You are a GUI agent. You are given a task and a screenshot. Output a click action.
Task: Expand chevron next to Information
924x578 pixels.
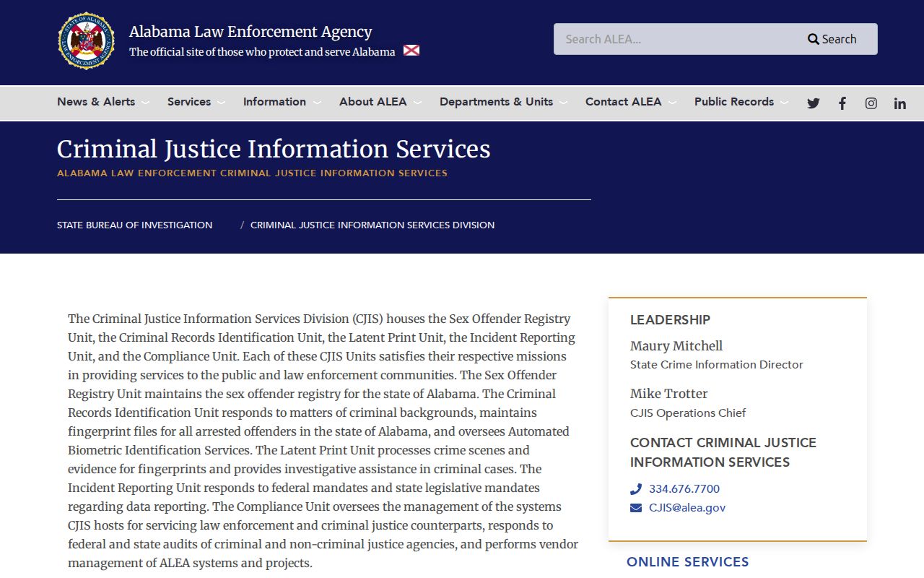(x=317, y=103)
